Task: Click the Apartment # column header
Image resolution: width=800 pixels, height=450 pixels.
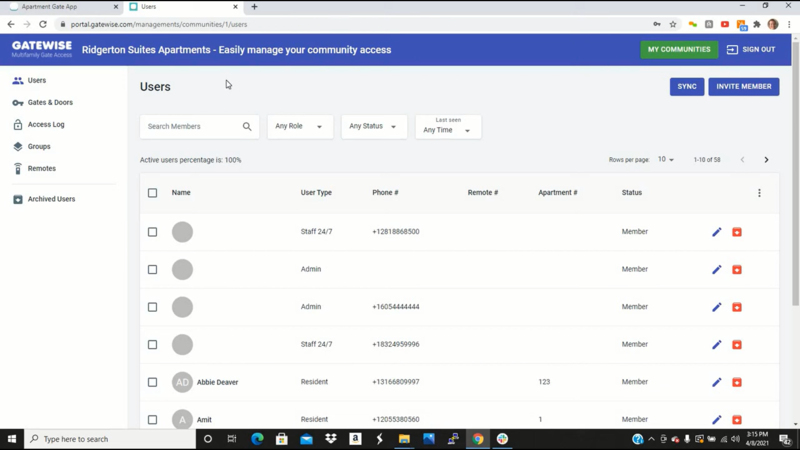Action: pos(558,193)
